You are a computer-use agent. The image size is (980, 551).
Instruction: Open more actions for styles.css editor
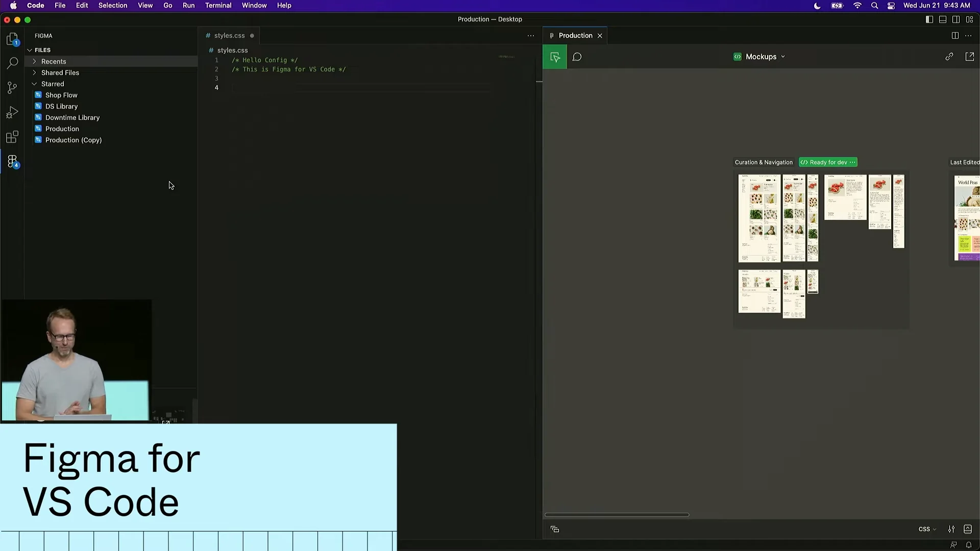[x=531, y=35]
